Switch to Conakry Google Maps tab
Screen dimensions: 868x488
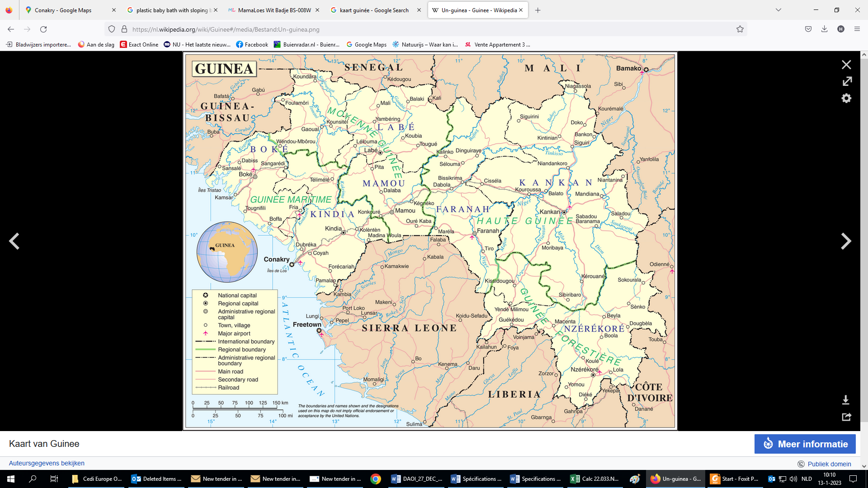point(63,10)
